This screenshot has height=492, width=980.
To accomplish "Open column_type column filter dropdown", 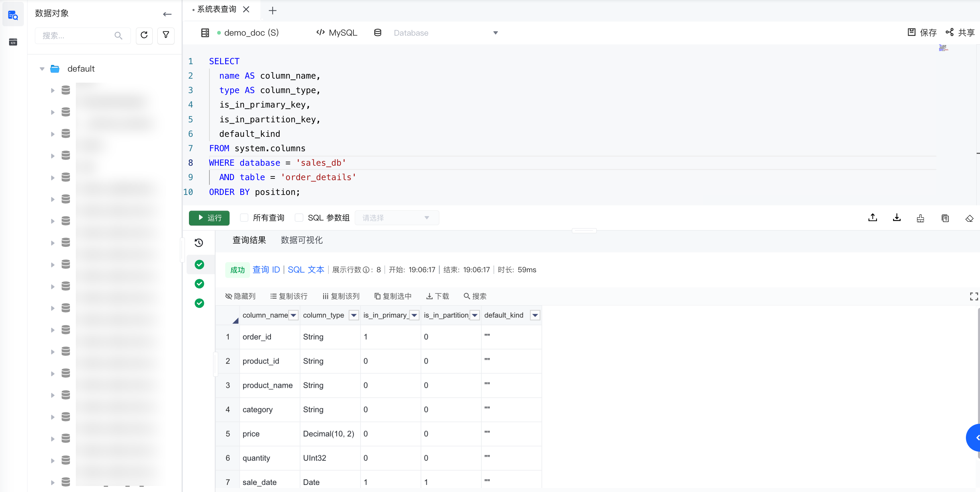I will tap(353, 315).
